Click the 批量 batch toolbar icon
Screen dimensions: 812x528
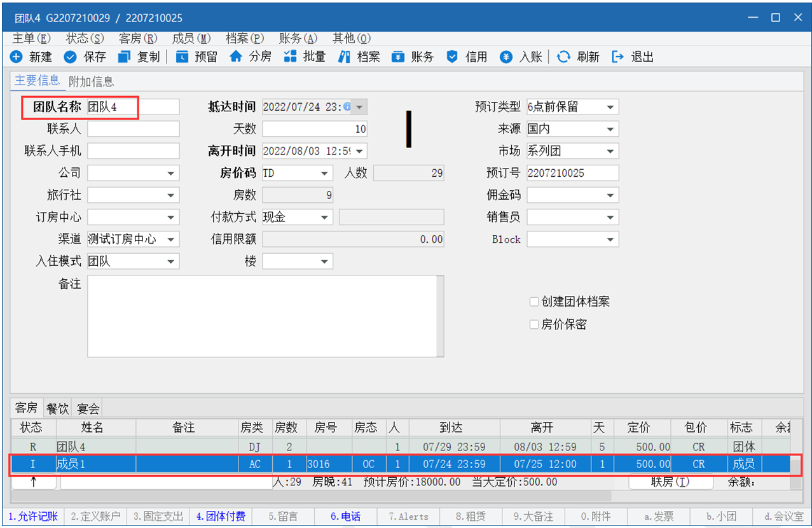tap(290, 57)
